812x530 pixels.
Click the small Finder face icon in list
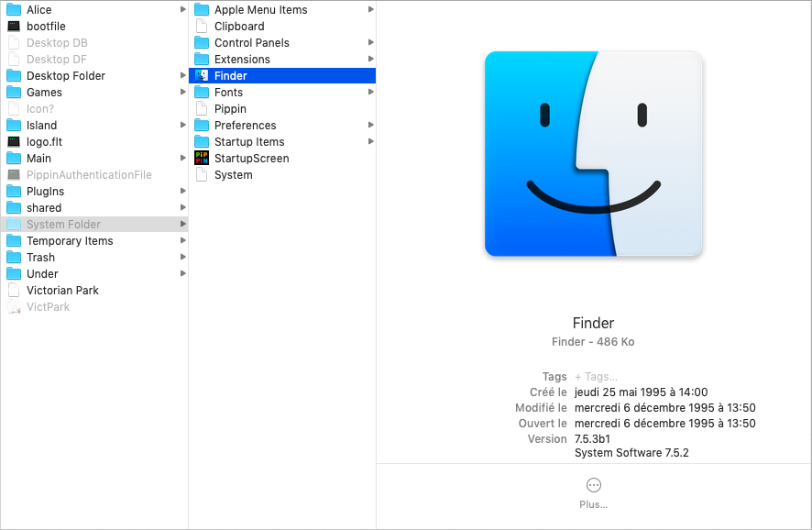(202, 75)
